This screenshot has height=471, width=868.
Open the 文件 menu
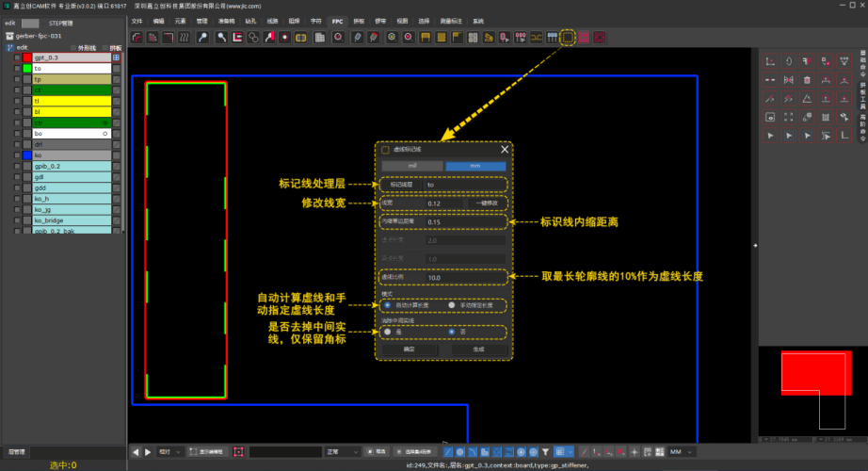tap(137, 21)
